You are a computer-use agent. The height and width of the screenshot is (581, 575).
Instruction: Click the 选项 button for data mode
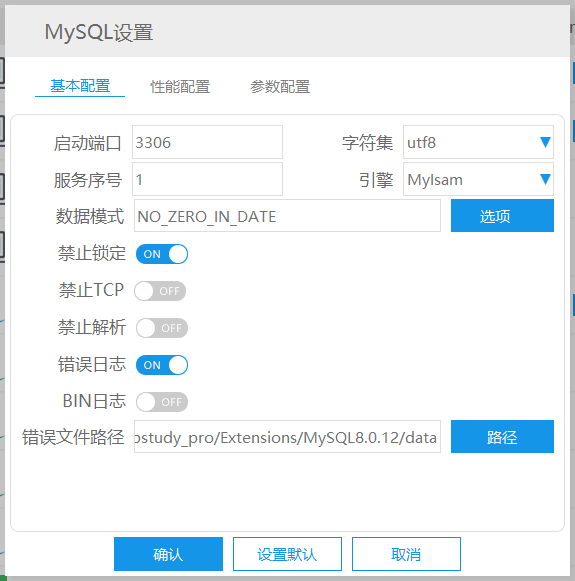[x=502, y=216]
